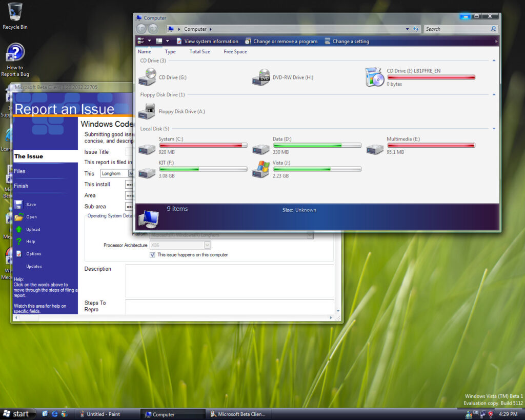Click horizontal scrollbar in Beta Client window

174,318
